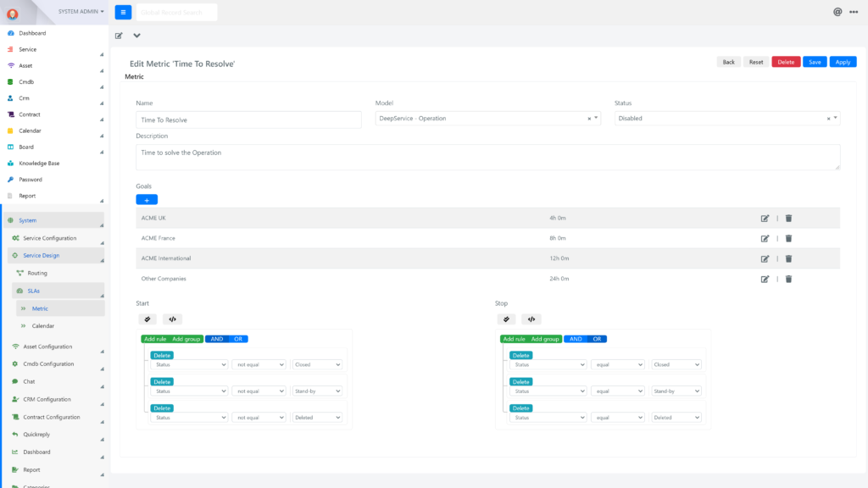Click the application logo

pos(12,14)
